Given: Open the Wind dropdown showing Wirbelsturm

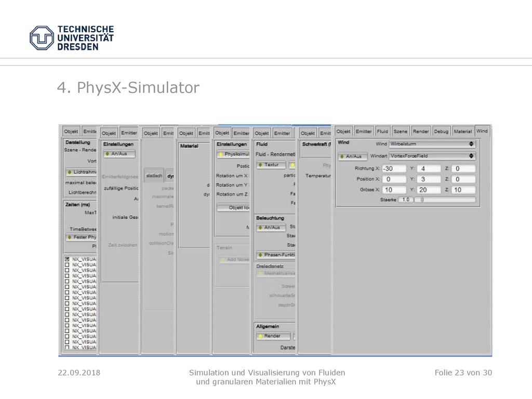Looking at the screenshot, I should 432,144.
